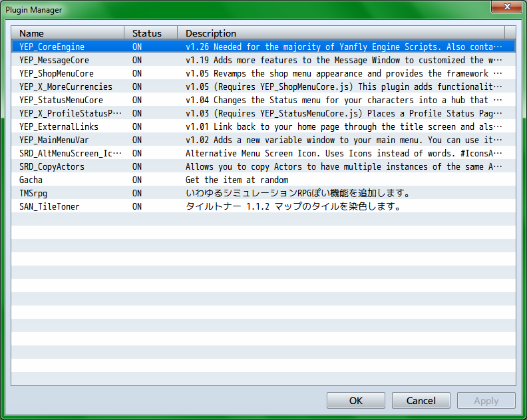Click the 'v1.03 (Requires YEP_StatusMenuCore.js)' description
The height and width of the screenshot is (420, 527).
click(344, 113)
